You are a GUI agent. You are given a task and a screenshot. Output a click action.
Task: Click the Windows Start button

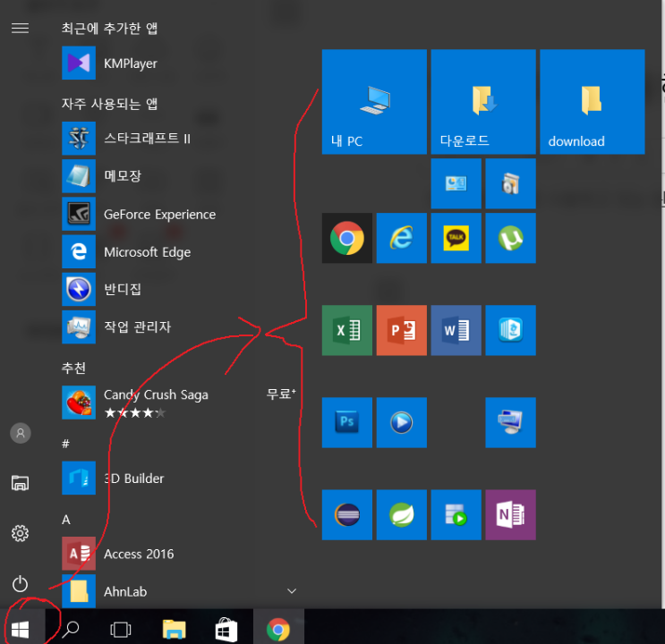click(21, 629)
